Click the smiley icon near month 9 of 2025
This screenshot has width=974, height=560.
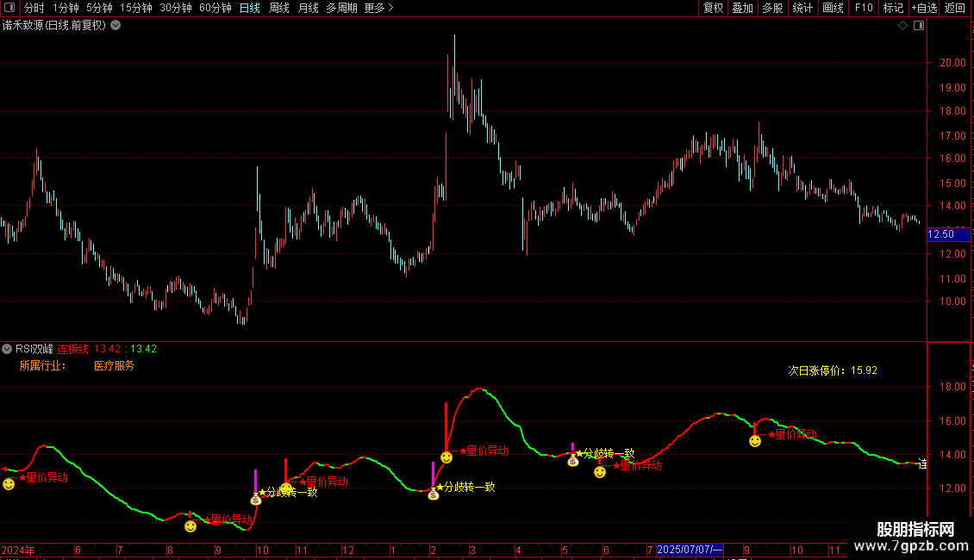coord(755,441)
